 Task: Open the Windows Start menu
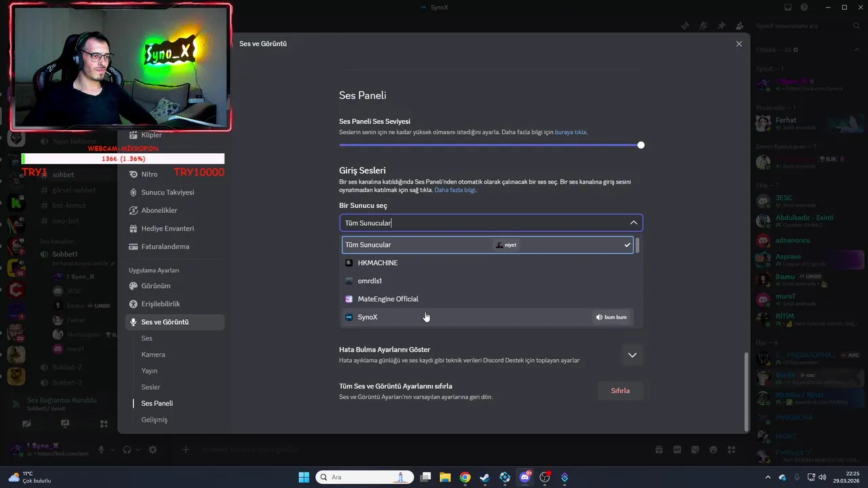[x=304, y=477]
